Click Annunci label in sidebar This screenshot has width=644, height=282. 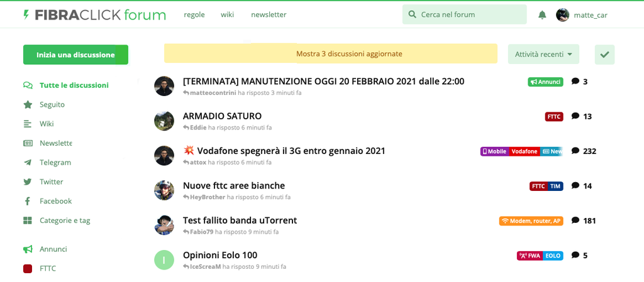(53, 249)
